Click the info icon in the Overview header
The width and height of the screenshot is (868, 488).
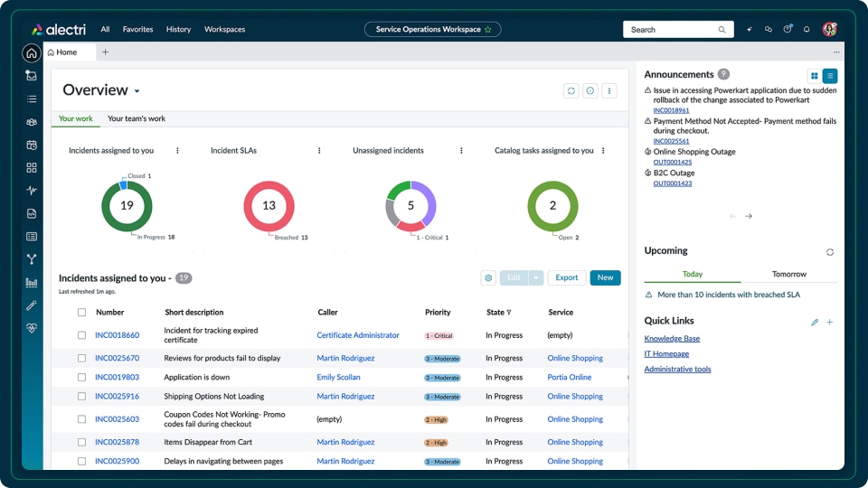(590, 90)
